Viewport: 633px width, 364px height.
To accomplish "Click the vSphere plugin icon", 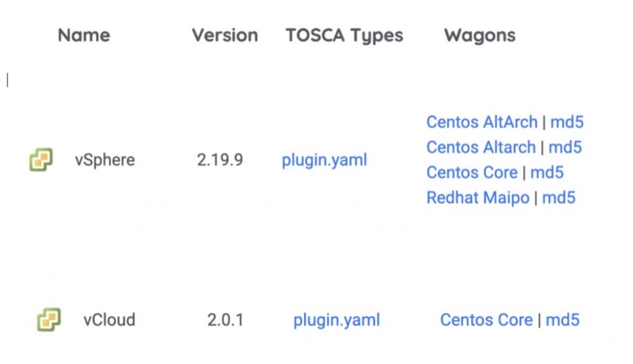I will point(41,160).
